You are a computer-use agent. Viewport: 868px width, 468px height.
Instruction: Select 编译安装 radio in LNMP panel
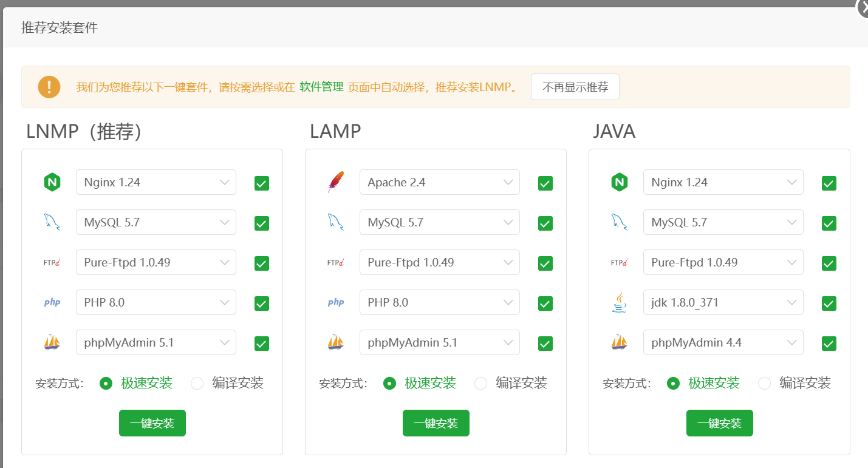(x=197, y=383)
